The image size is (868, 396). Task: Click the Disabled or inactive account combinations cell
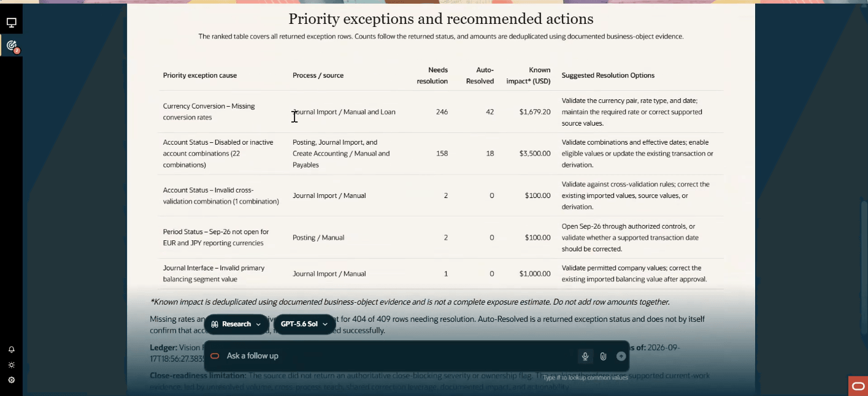point(220,153)
